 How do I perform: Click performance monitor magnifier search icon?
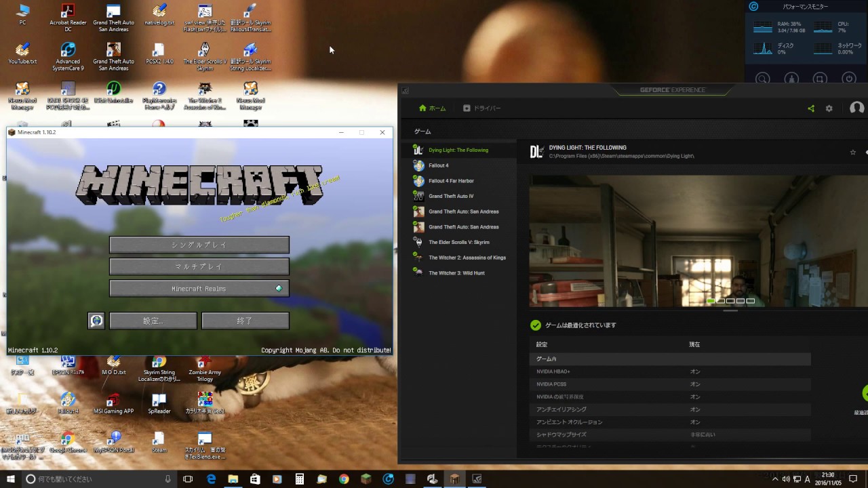pyautogui.click(x=763, y=79)
